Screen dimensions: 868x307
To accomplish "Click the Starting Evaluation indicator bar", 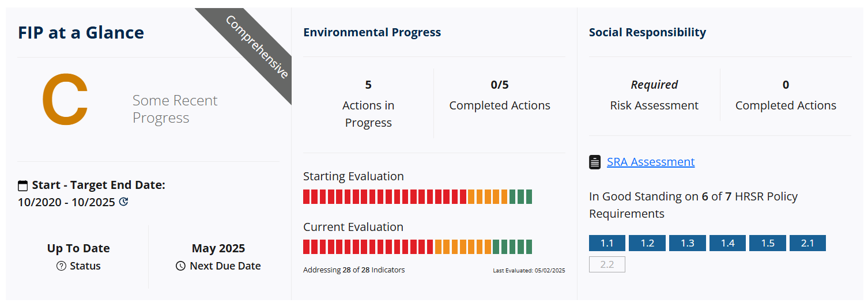I will (x=418, y=196).
